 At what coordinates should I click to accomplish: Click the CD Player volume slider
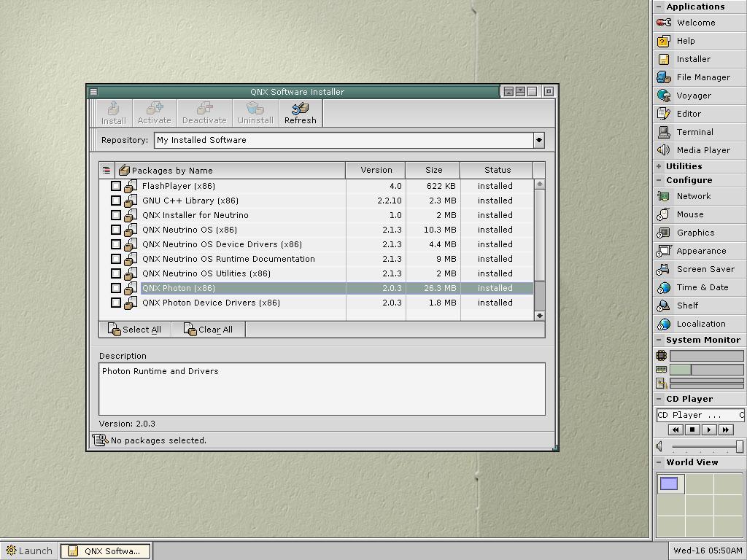pos(705,446)
